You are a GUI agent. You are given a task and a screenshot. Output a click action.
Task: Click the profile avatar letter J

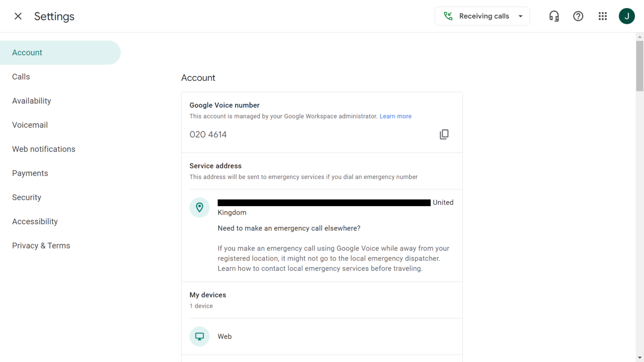(627, 16)
